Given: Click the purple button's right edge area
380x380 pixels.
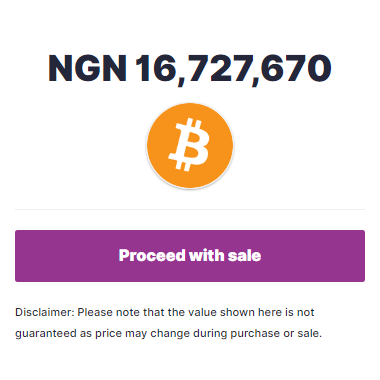Looking at the screenshot, I should point(355,256).
